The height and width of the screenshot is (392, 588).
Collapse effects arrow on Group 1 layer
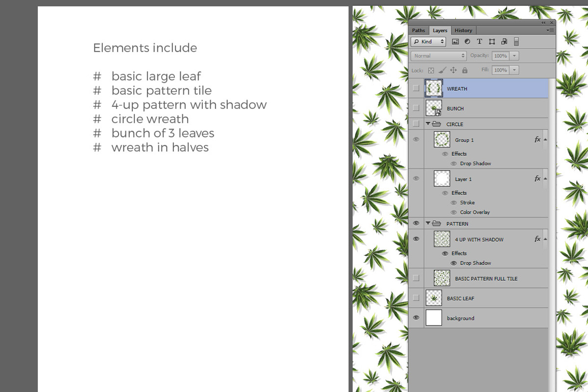pyautogui.click(x=545, y=140)
